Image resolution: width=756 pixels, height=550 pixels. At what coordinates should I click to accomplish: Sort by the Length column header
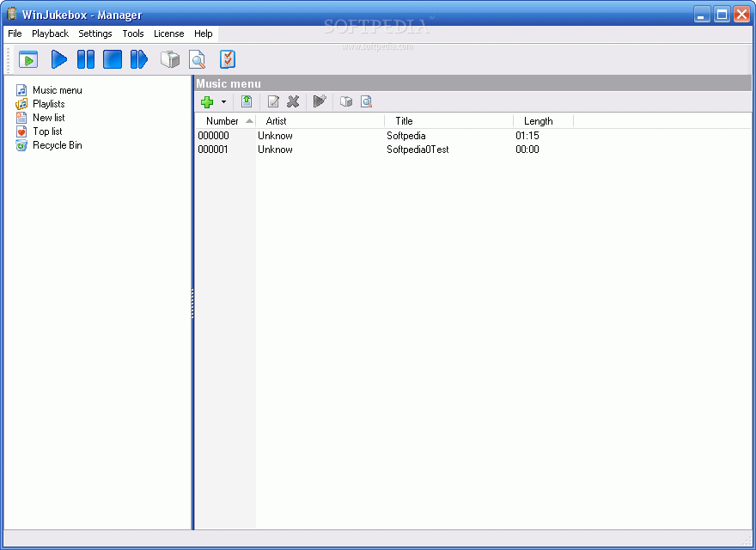pyautogui.click(x=543, y=121)
